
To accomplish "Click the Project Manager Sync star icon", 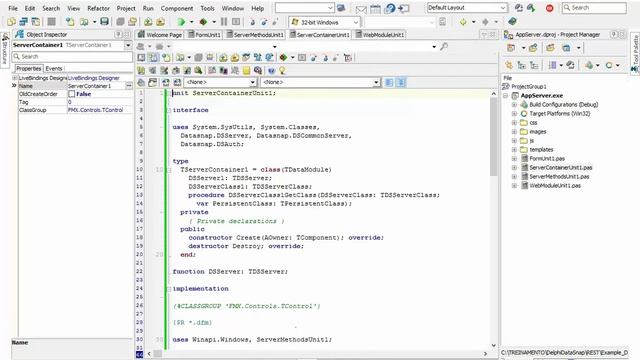I will [x=509, y=65].
